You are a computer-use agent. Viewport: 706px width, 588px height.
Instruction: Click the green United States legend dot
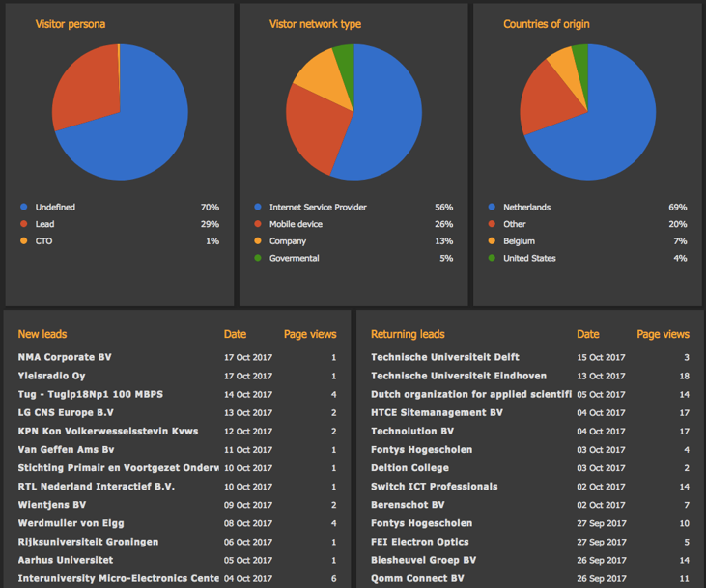coord(492,259)
